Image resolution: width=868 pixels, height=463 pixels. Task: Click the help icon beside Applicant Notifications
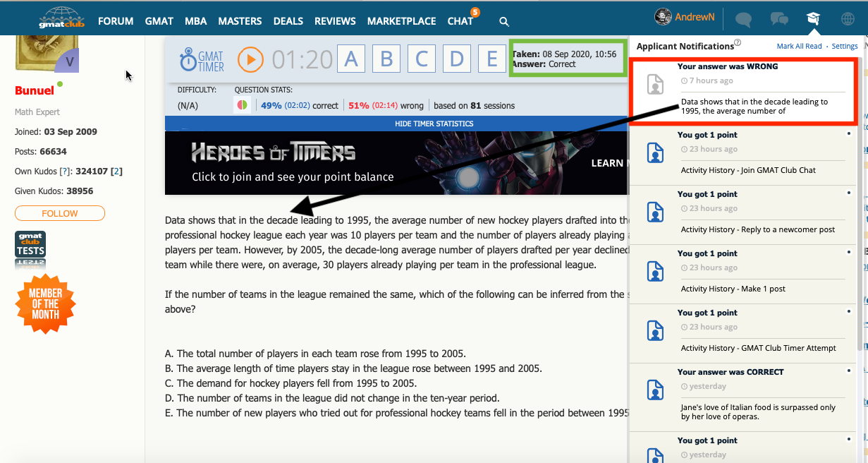pos(738,43)
